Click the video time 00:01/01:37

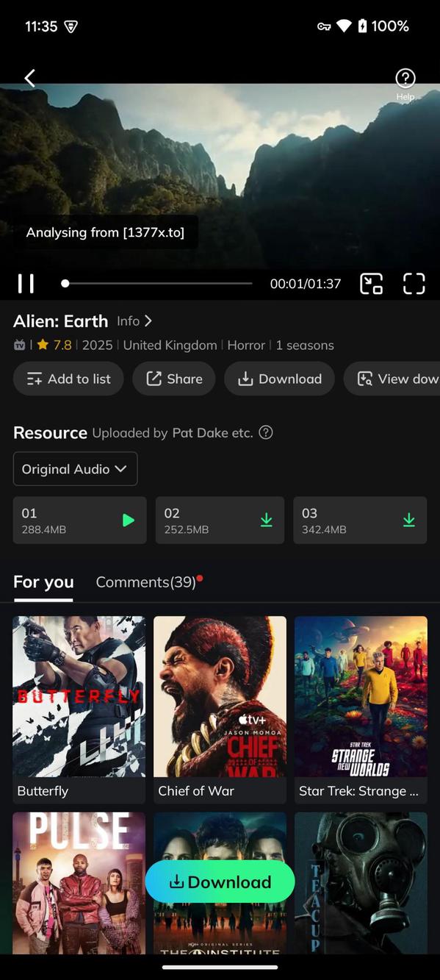pos(306,284)
